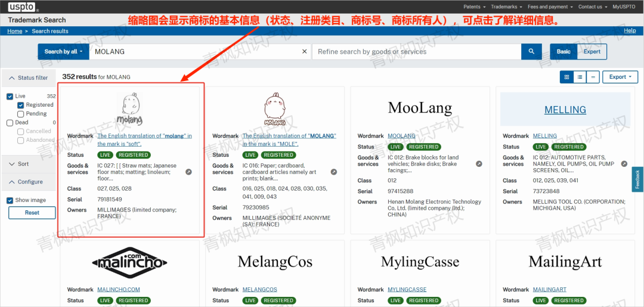Toggle the Live status checkbox
This screenshot has height=307, width=644.
(10, 97)
